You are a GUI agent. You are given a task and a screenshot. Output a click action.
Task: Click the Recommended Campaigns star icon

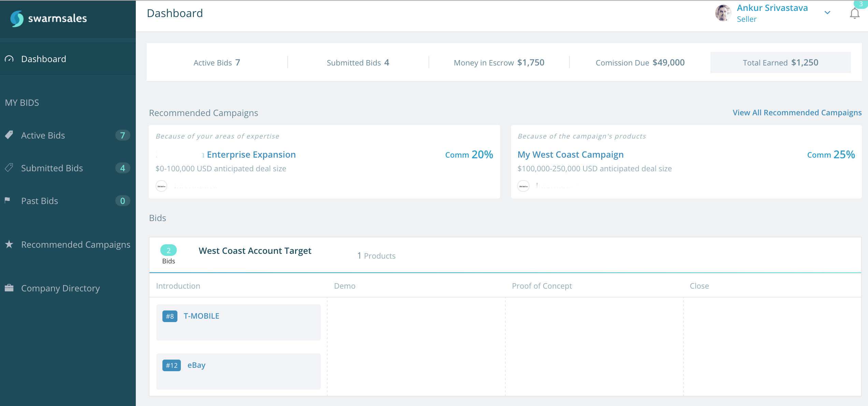point(9,244)
